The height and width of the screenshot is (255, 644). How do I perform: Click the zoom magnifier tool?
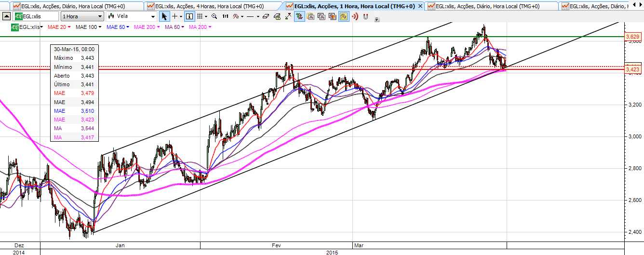coord(215,16)
